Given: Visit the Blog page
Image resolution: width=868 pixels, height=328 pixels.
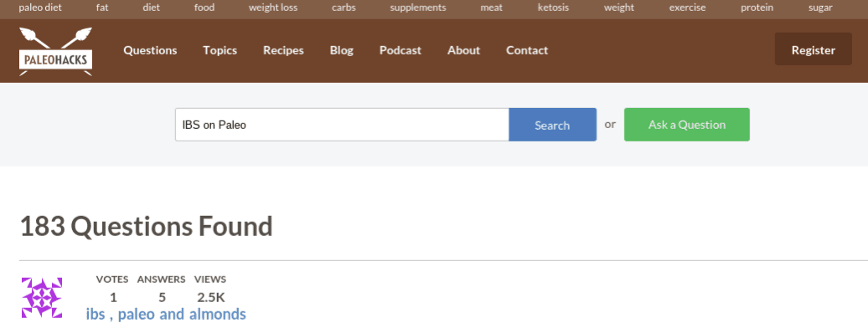Looking at the screenshot, I should point(342,50).
